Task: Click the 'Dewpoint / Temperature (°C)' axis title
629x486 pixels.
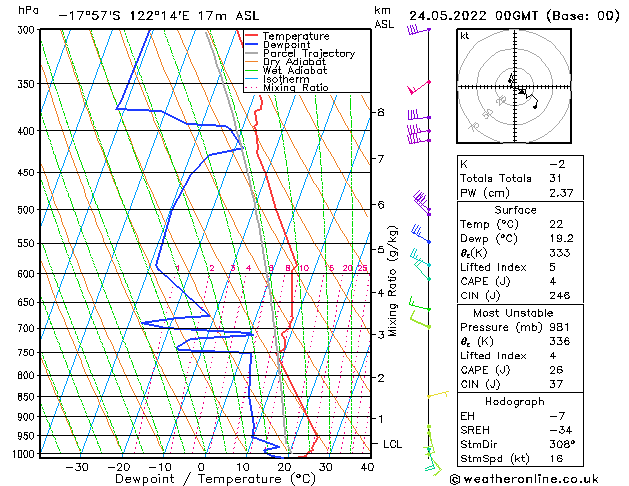Action: [x=215, y=479]
